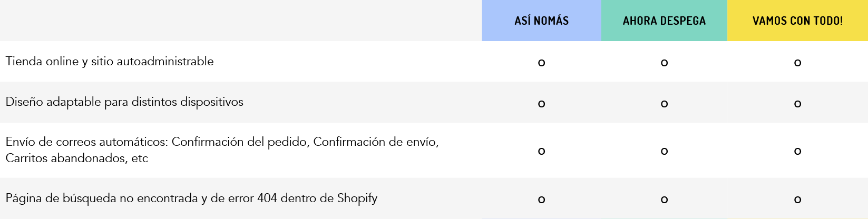Click error 404 row circle under ASÍ NOMÁS
Screen dimensions: 868x219
pyautogui.click(x=541, y=200)
